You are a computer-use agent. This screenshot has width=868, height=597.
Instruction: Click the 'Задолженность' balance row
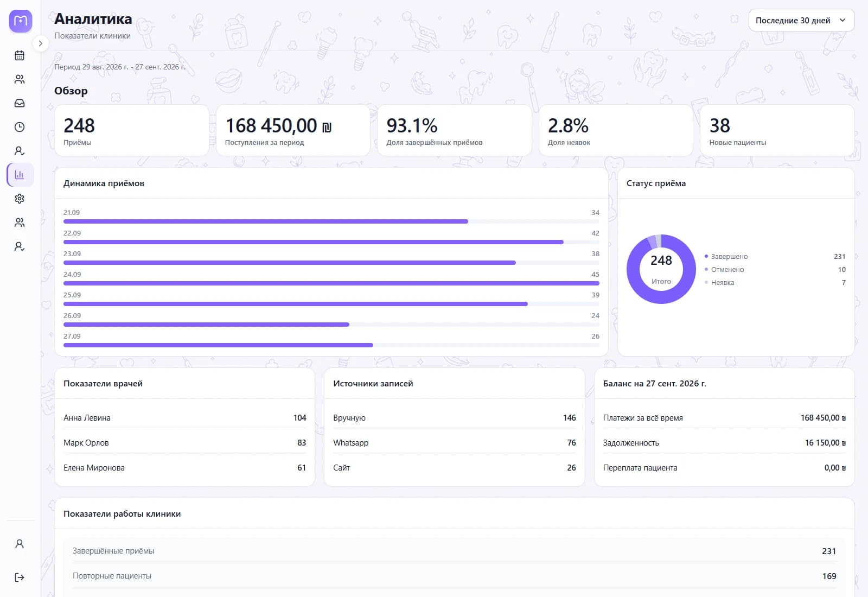pos(724,443)
